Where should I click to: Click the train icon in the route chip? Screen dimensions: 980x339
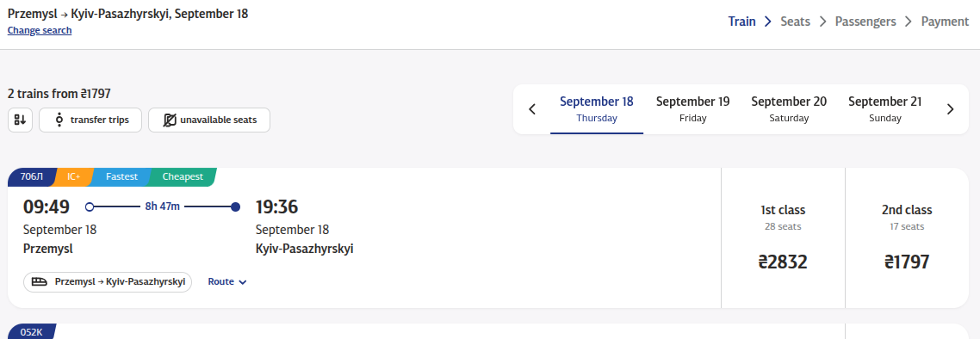click(x=40, y=281)
